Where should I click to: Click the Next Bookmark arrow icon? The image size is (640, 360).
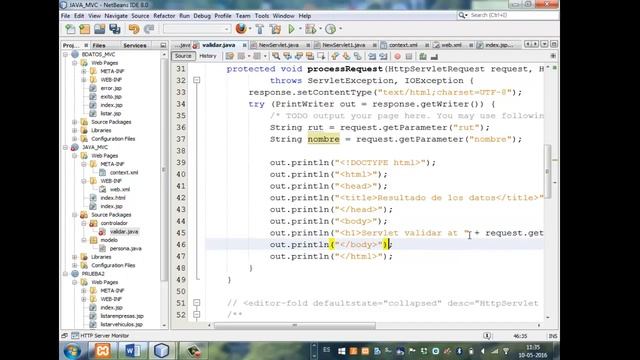click(346, 56)
